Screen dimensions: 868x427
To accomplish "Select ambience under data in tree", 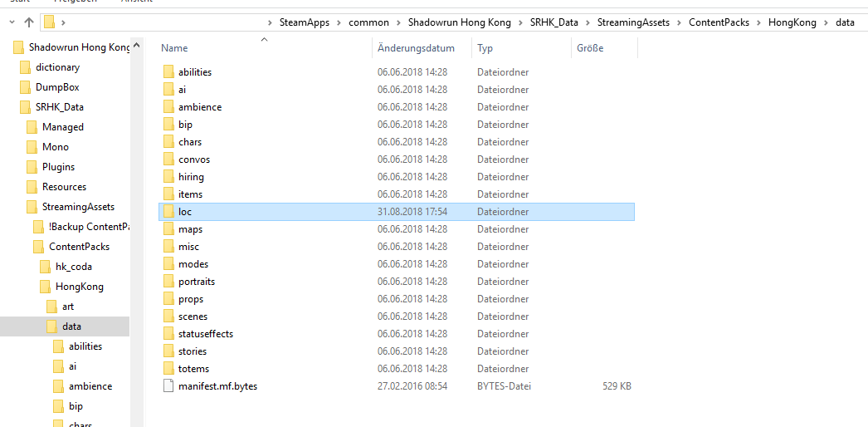I will pyautogui.click(x=90, y=386).
